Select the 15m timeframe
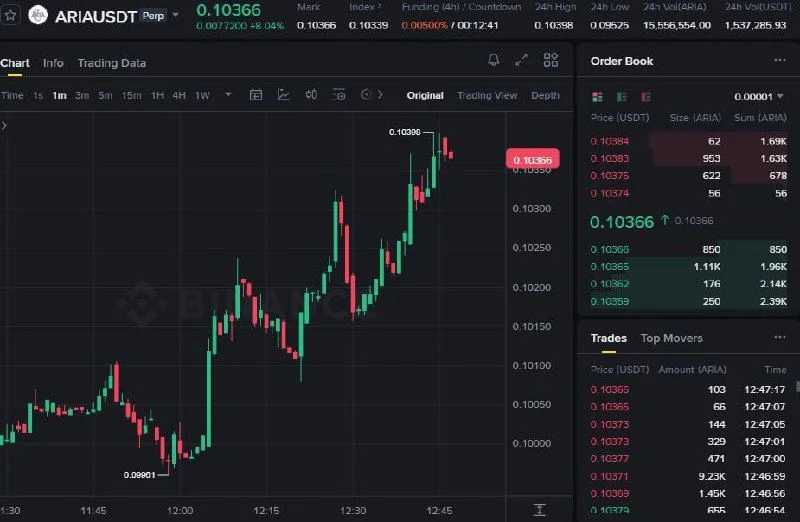 pos(131,95)
